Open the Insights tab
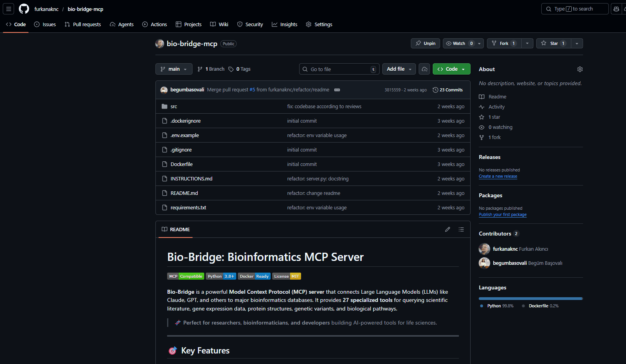The width and height of the screenshot is (626, 364). pos(285,24)
